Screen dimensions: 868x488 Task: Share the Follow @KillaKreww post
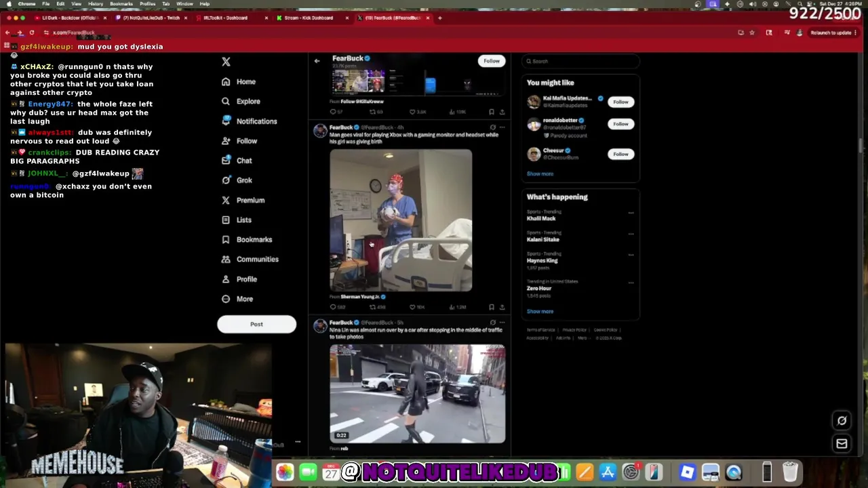point(502,112)
